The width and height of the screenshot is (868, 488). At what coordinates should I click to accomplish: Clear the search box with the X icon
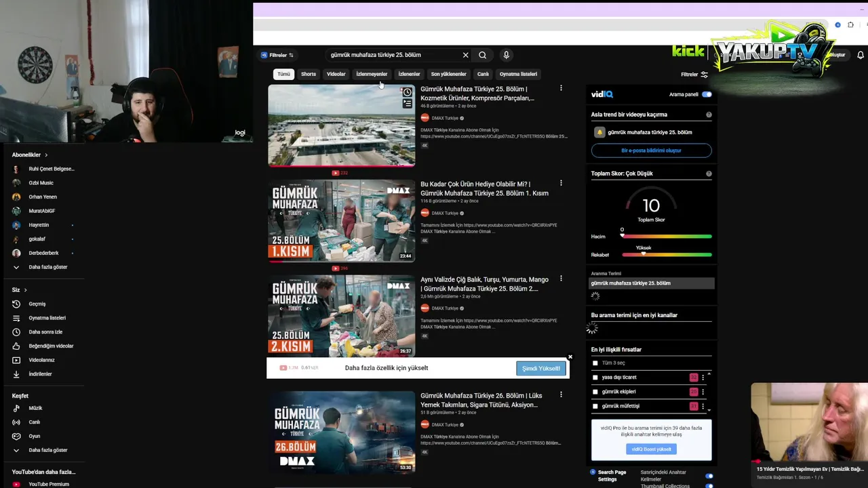click(465, 55)
